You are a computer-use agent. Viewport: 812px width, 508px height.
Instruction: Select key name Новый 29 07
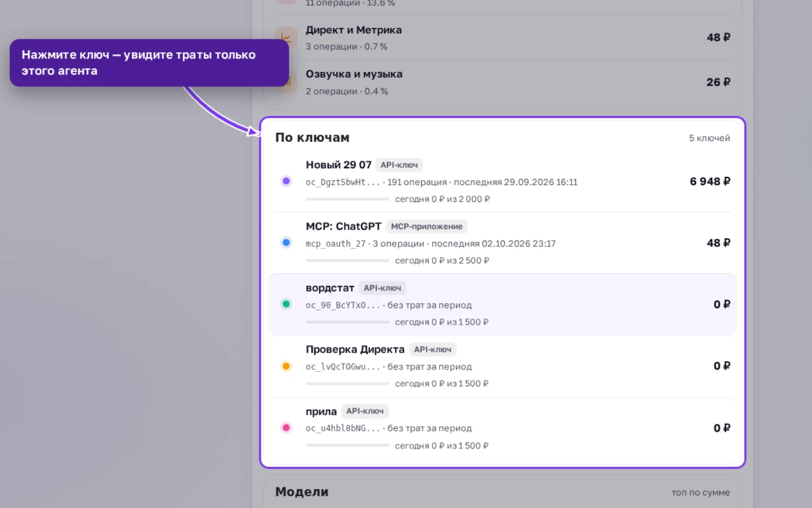click(x=339, y=165)
